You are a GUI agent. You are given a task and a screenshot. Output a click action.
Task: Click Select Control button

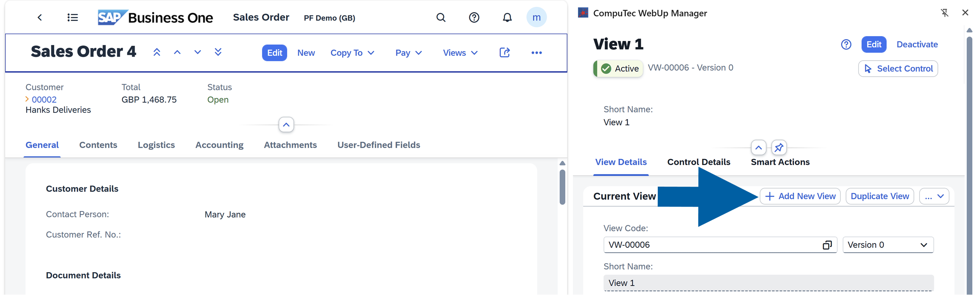[898, 69]
